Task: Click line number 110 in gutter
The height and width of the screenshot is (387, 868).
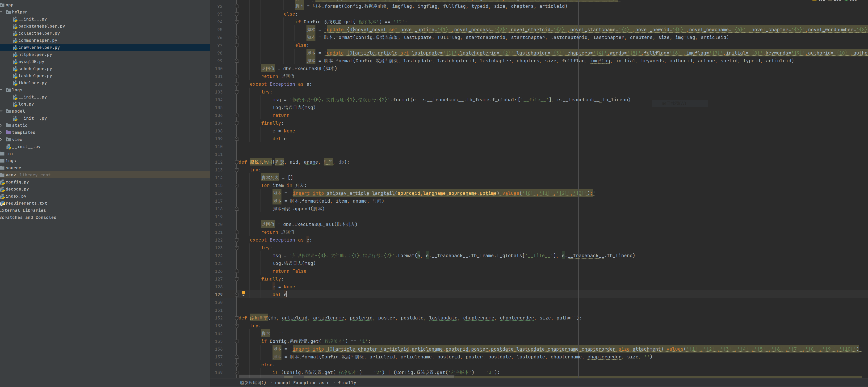Action: [x=219, y=147]
